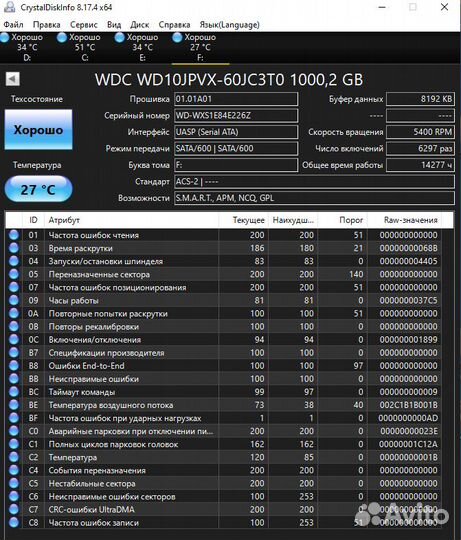
Task: Click the buffer size field 8192 KB
Action: tap(420, 99)
